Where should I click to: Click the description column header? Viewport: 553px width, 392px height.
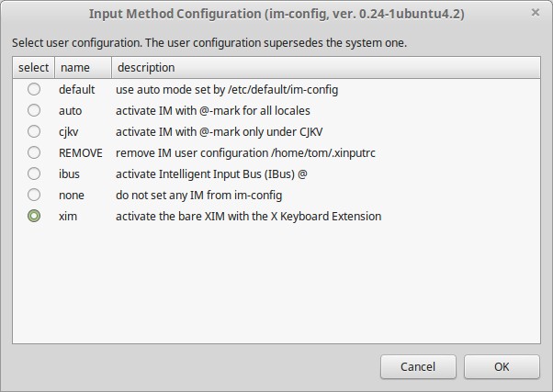click(x=326, y=67)
